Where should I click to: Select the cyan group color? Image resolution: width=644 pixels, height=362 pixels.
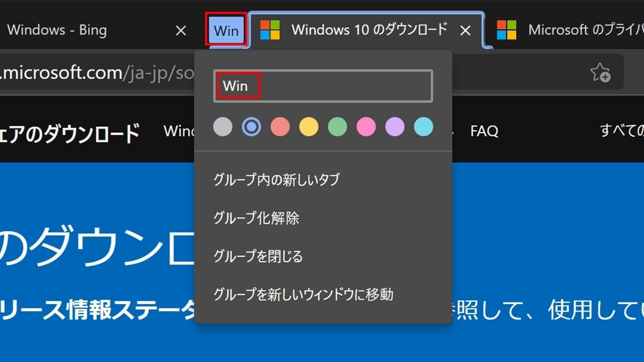click(x=423, y=127)
